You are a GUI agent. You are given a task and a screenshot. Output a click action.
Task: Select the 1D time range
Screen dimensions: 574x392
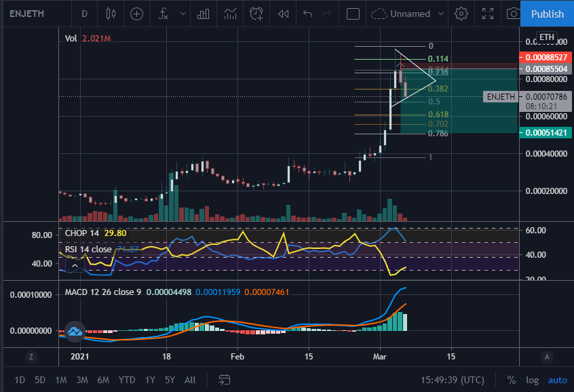pyautogui.click(x=20, y=380)
